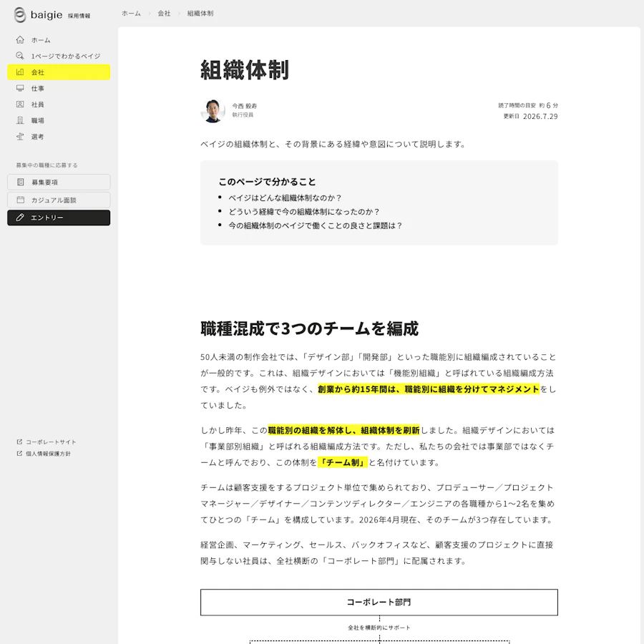Click the signpost icon beside 選考

click(20, 137)
